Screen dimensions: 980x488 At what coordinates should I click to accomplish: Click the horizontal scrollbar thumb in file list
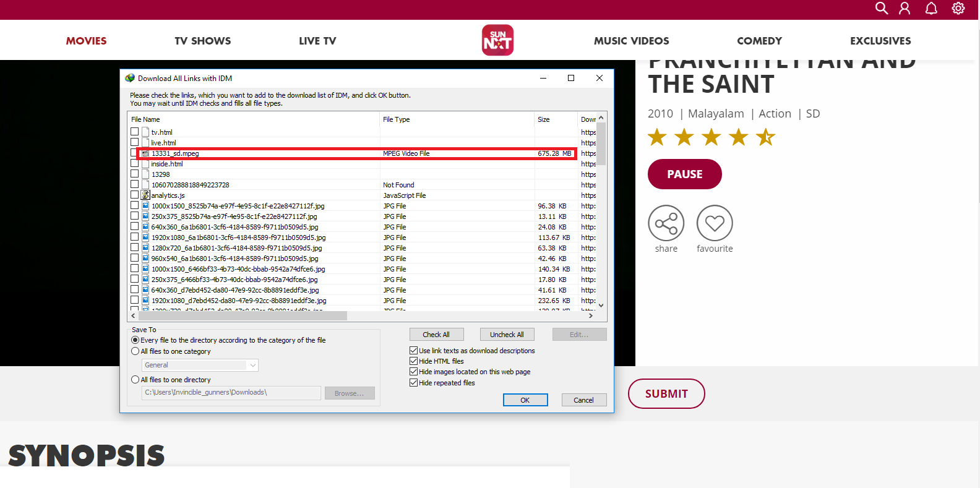[242, 315]
